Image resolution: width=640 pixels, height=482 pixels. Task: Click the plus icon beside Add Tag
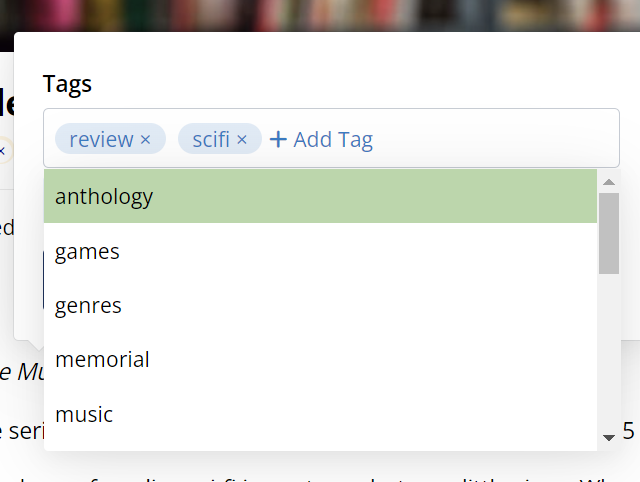pos(278,139)
